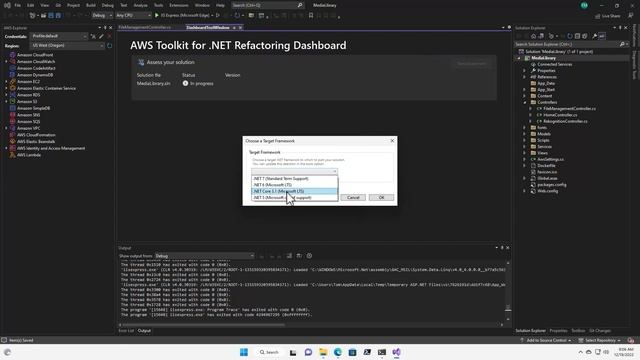
Task: Select Amazon SQS in AWS Explorer
Action: (29, 122)
